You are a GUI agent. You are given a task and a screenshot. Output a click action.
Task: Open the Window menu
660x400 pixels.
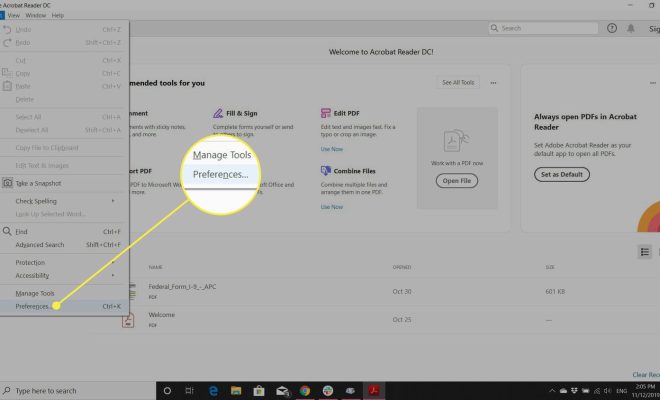[36, 15]
